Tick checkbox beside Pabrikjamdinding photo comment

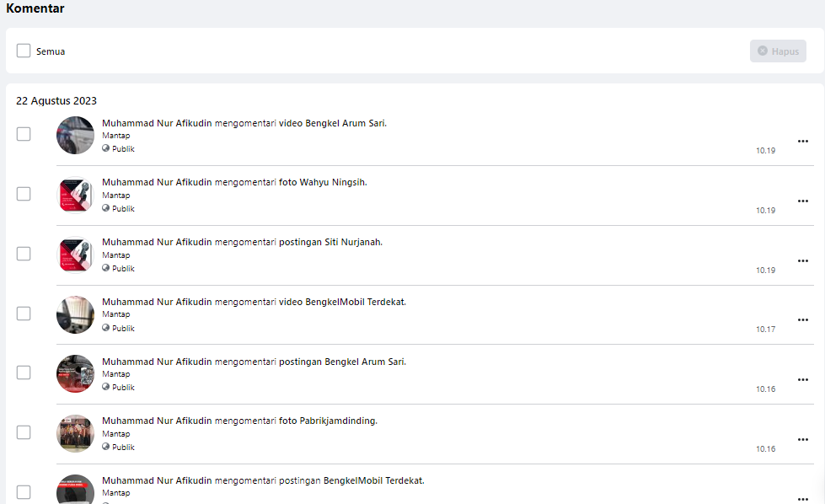click(24, 432)
